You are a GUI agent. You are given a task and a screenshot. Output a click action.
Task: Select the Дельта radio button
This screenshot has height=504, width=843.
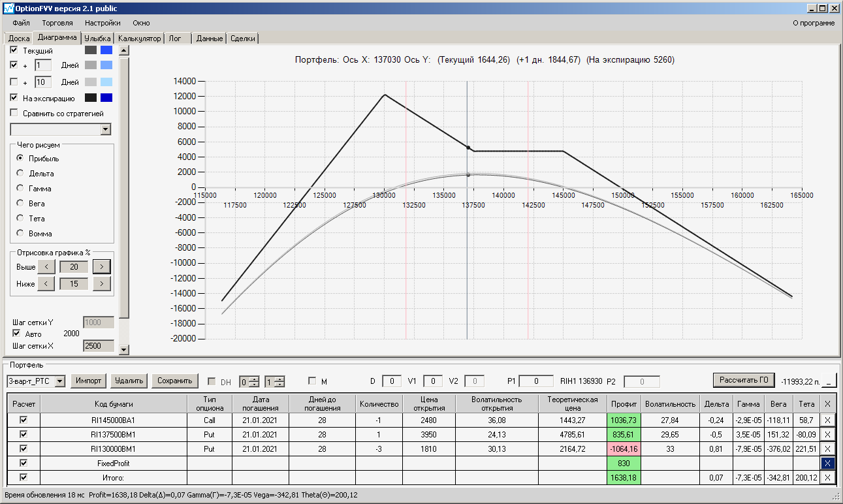(20, 174)
